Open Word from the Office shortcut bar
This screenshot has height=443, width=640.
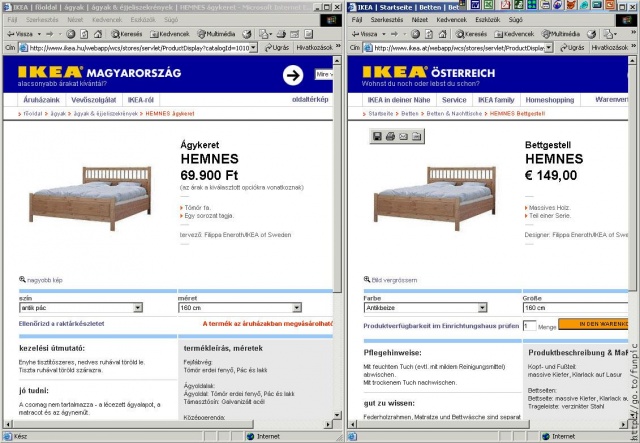[x=475, y=4]
